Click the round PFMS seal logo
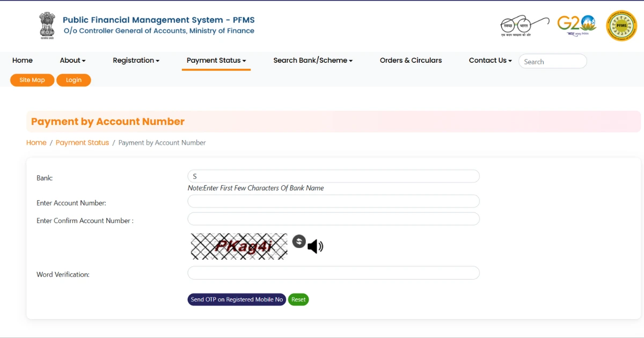The image size is (644, 338). coord(621,26)
